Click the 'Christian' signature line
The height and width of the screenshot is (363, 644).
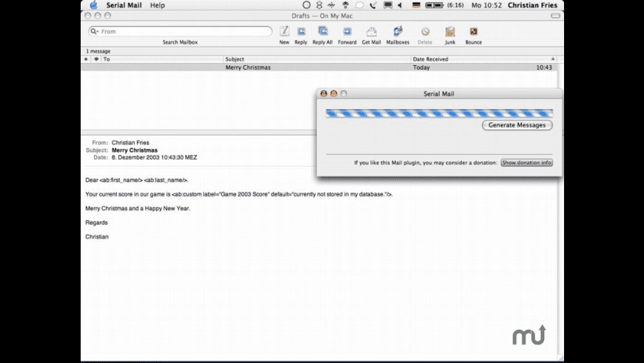coord(97,237)
